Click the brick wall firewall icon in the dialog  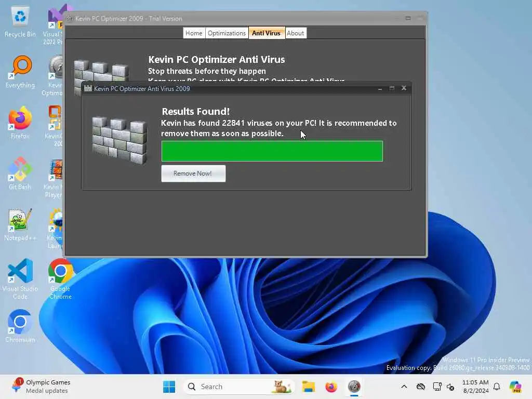click(119, 140)
